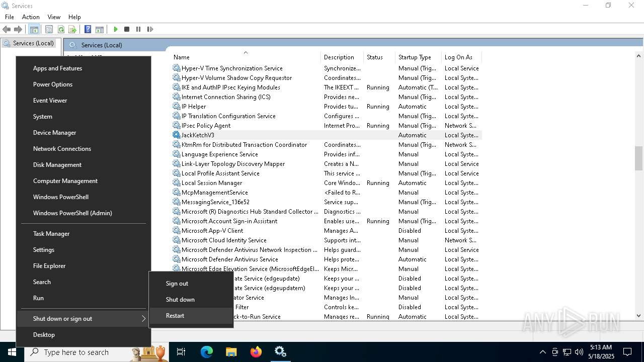The image size is (644, 362).
Task: Sort by the Log On As column header
Action: pos(461,57)
